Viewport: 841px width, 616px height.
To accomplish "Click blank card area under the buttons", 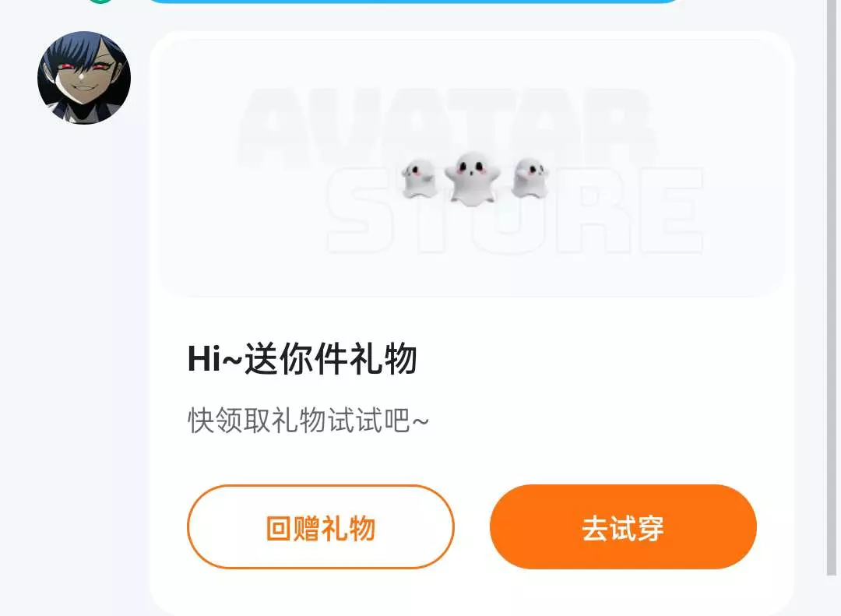I will coord(471,593).
